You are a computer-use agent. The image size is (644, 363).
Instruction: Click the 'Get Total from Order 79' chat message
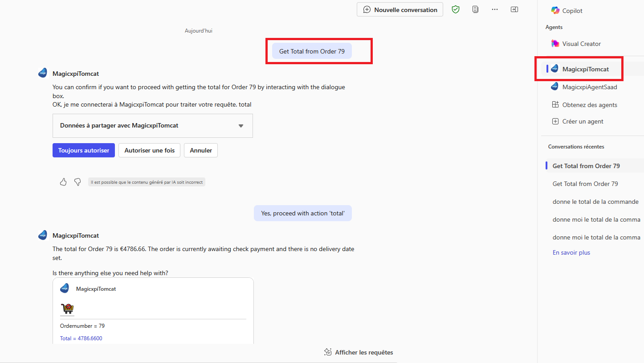312,51
